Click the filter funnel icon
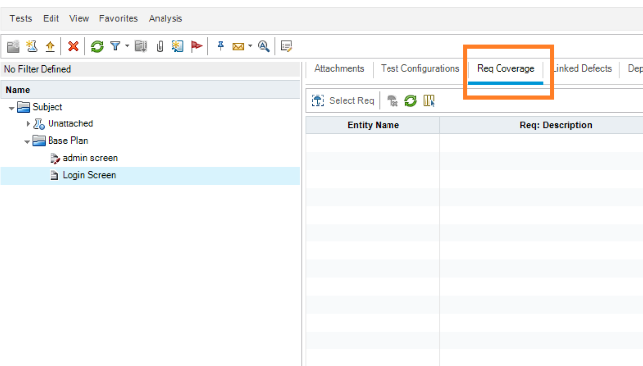Screen dimensions: 643x366 [115, 46]
